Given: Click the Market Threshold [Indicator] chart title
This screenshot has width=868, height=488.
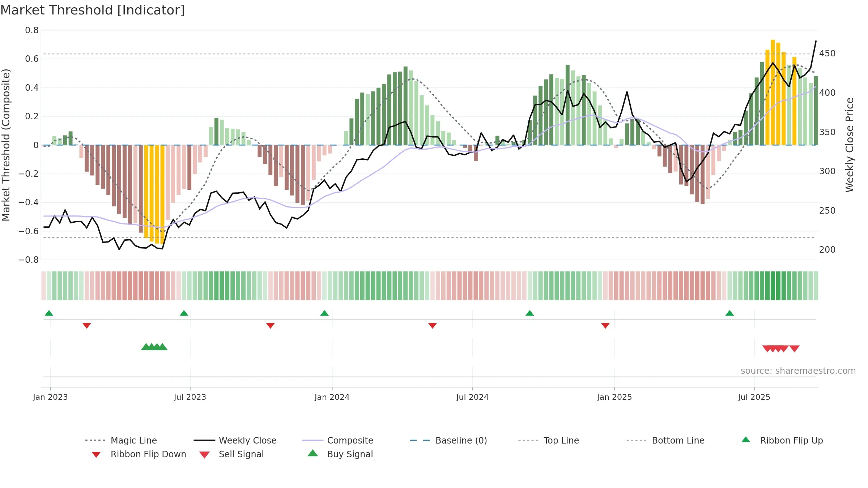Looking at the screenshot, I should click(93, 10).
